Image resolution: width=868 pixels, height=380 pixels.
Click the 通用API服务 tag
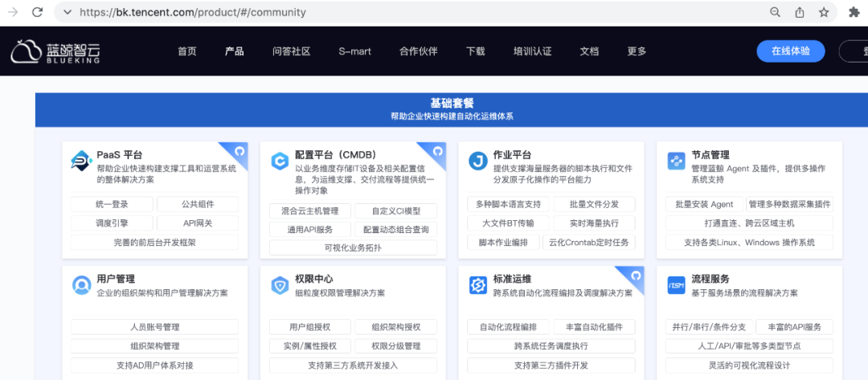pos(310,230)
